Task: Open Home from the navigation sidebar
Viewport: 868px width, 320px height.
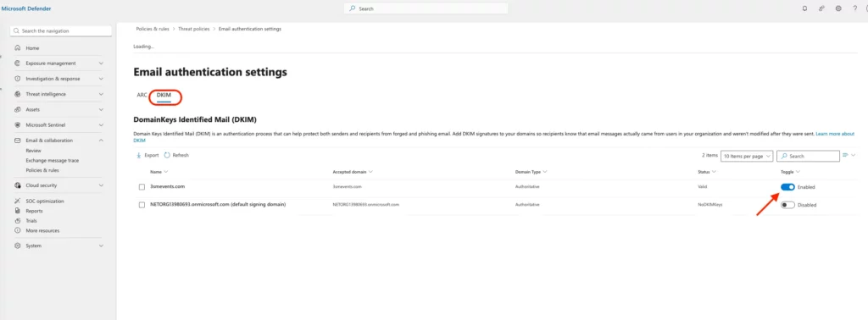Action: (32, 48)
